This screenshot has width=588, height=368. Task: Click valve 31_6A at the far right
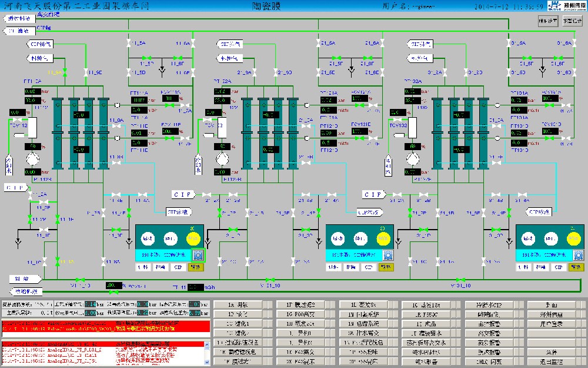click(x=574, y=43)
